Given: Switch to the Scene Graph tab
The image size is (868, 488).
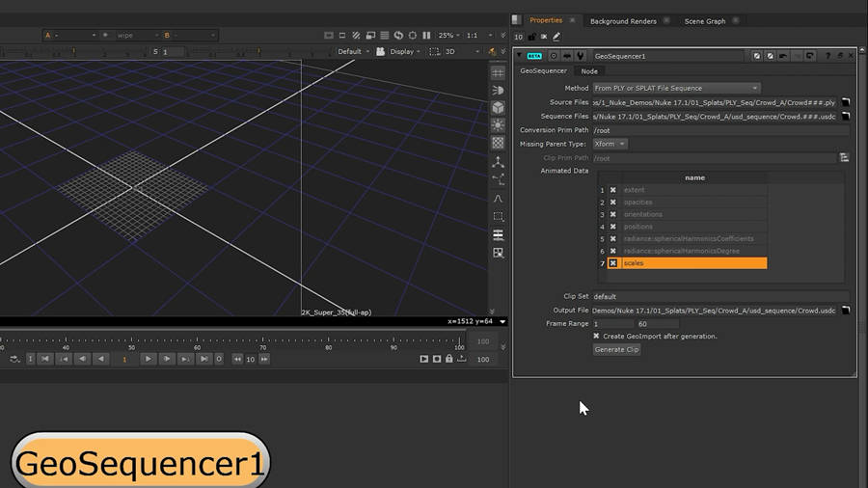Looking at the screenshot, I should pos(705,21).
